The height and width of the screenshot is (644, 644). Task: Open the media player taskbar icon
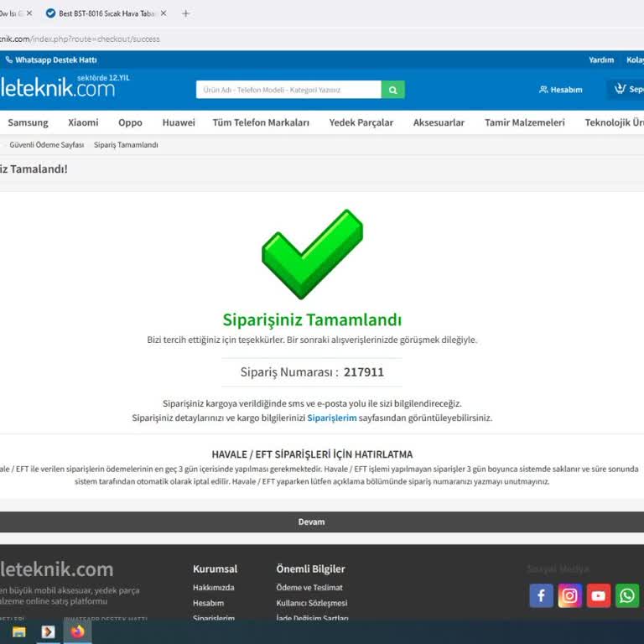tap(48, 631)
